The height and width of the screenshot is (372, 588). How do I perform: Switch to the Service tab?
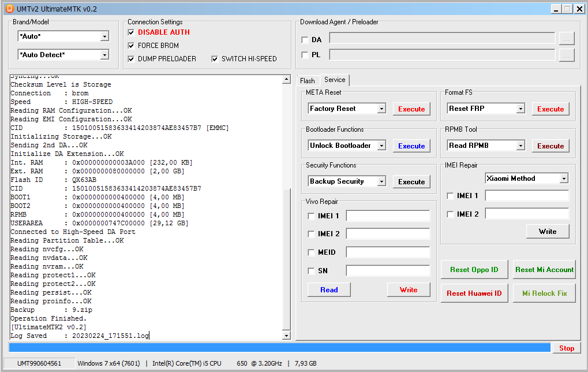(x=335, y=80)
